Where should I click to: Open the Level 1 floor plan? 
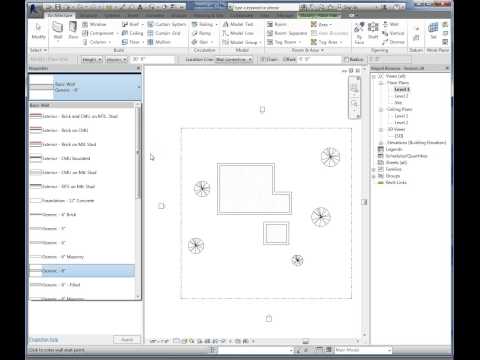click(x=401, y=89)
